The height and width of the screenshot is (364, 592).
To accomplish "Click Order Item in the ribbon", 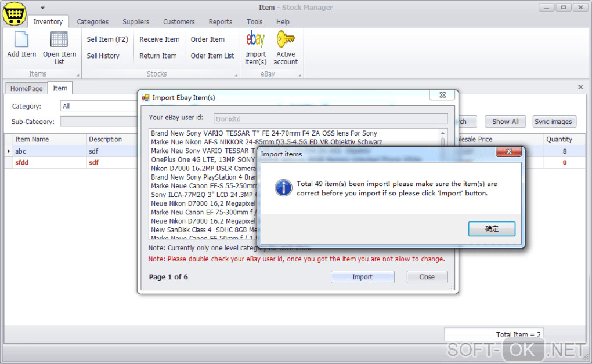I will point(207,39).
